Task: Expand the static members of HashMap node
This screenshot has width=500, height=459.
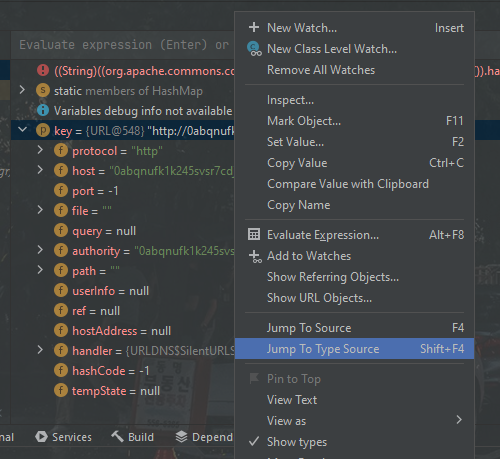Action: pos(22,90)
